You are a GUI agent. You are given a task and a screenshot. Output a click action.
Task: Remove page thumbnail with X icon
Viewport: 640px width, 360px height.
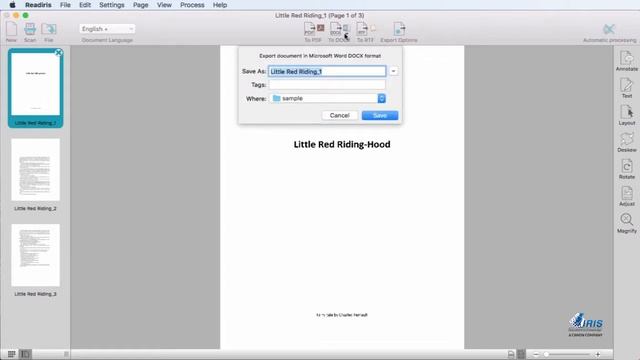click(58, 53)
